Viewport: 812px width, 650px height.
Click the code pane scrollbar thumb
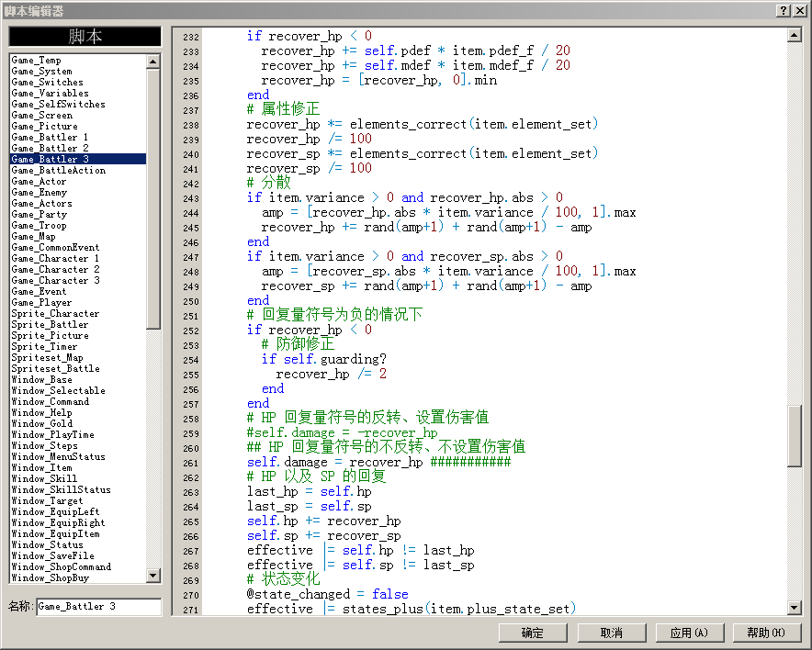coord(795,436)
